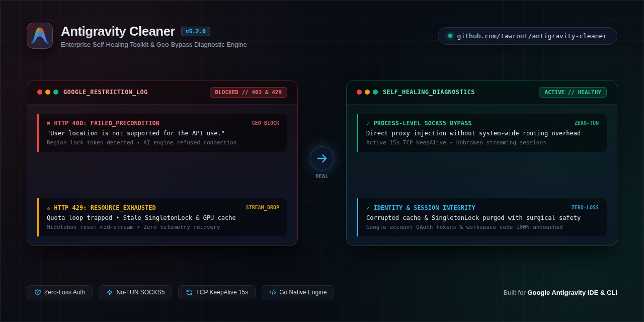Open the github.com/tawroot/antigravity-cleaner link
644x322 pixels.
(527, 36)
